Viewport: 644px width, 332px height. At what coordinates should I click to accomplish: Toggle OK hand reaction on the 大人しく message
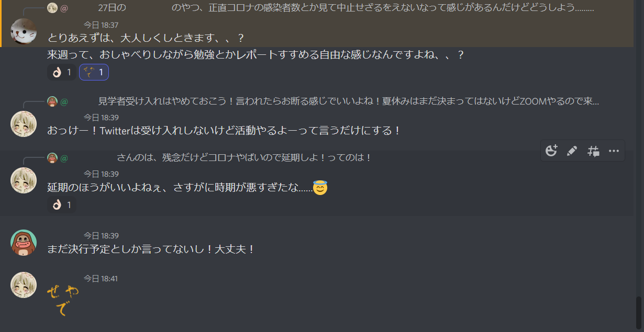(x=62, y=72)
